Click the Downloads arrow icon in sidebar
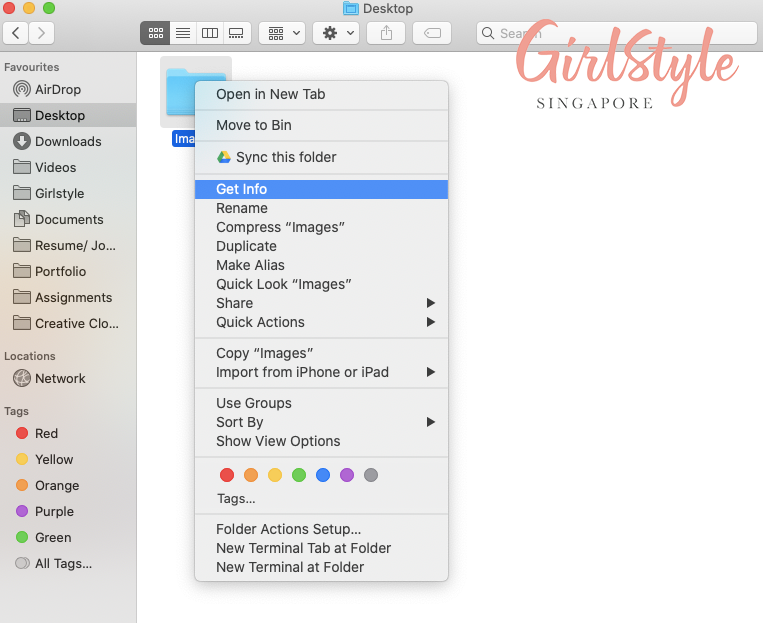The image size is (763, 623). click(21, 141)
